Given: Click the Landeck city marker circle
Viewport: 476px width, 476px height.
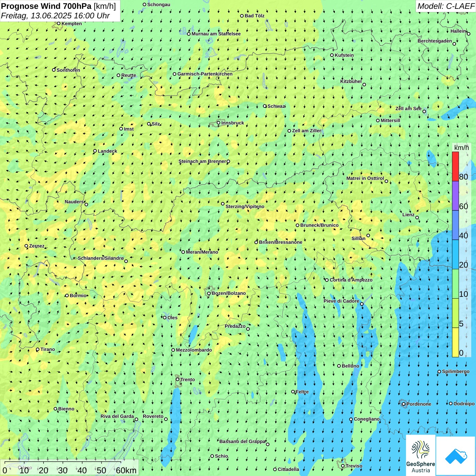Looking at the screenshot, I should 95,151.
